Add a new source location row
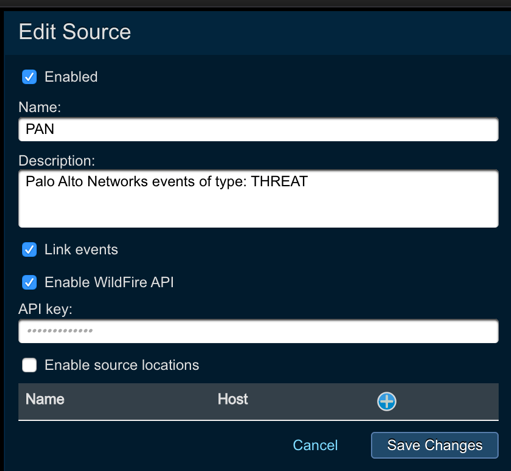Screen dimensions: 511x471 click(386, 401)
